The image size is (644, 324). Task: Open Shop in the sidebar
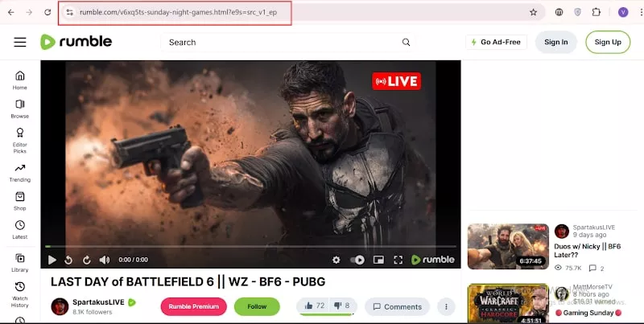[19, 201]
